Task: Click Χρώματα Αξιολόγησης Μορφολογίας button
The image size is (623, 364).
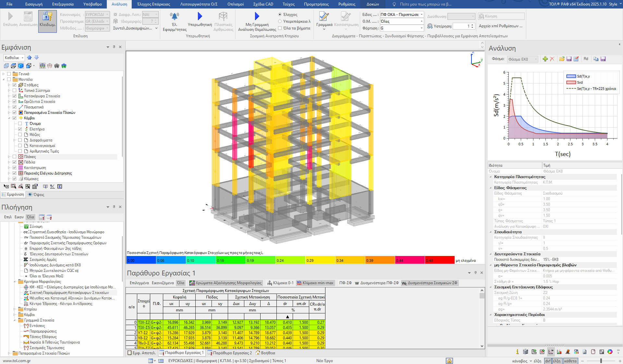Action: (226, 283)
